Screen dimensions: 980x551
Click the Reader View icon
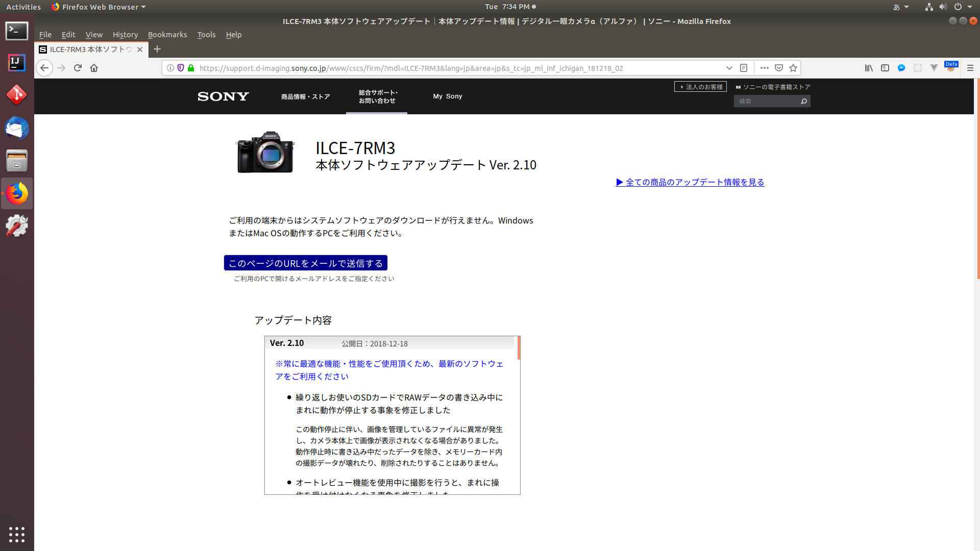(x=744, y=68)
